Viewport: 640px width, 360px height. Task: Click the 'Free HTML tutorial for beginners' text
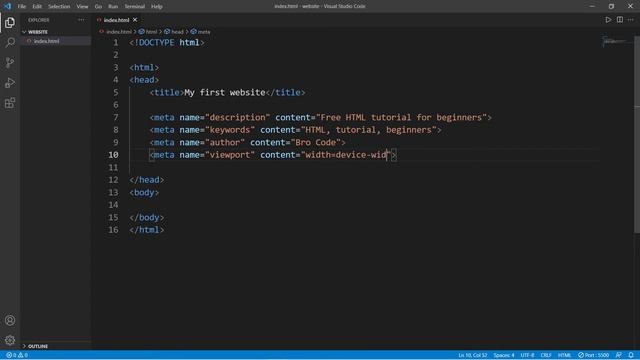coord(401,118)
